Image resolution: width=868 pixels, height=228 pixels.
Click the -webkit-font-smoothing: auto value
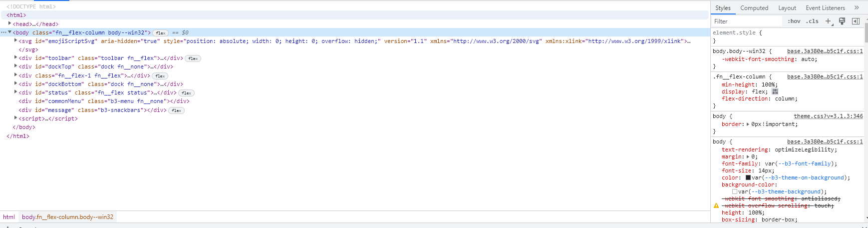809,59
